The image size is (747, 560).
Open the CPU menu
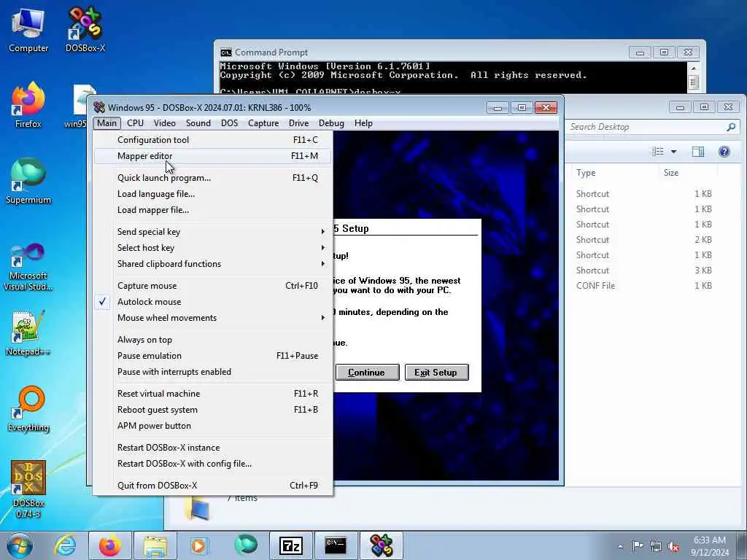(135, 123)
